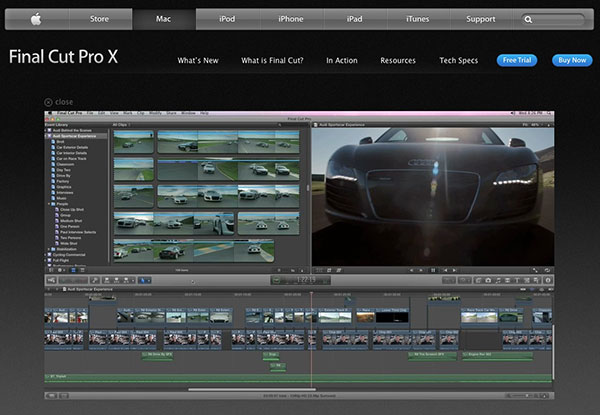The height and width of the screenshot is (415, 600).
Task: Open the Transitions browser icon
Action: tap(507, 280)
